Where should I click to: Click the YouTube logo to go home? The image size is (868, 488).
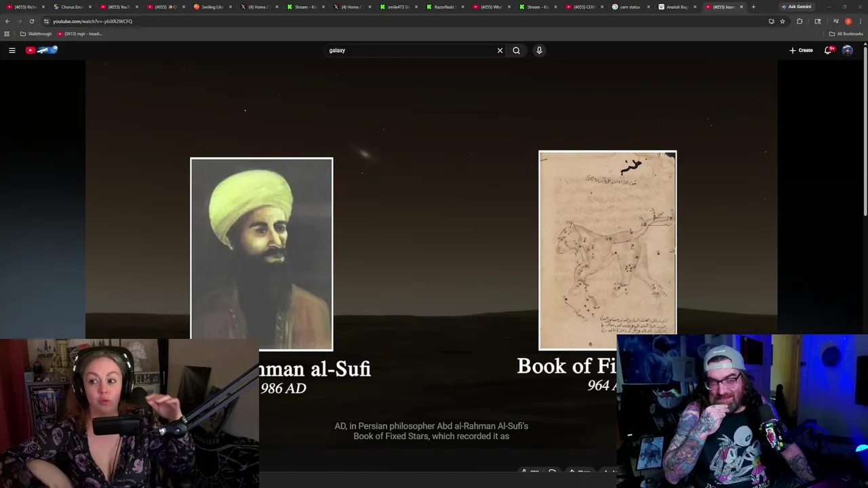41,50
